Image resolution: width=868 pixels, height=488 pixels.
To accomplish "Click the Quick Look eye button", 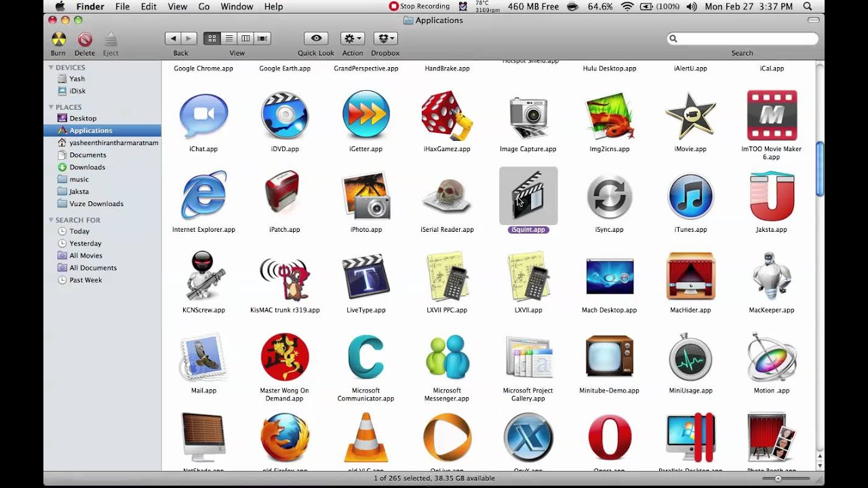I will 316,39.
